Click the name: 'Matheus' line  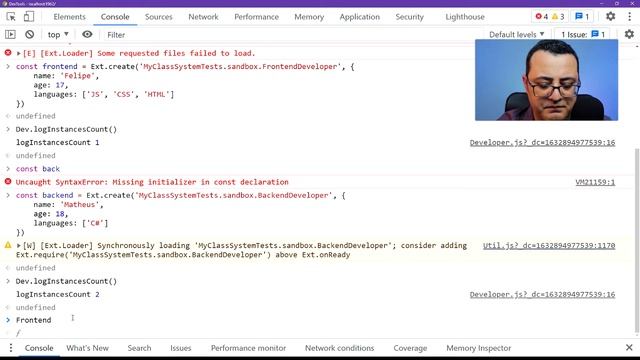(x=68, y=204)
